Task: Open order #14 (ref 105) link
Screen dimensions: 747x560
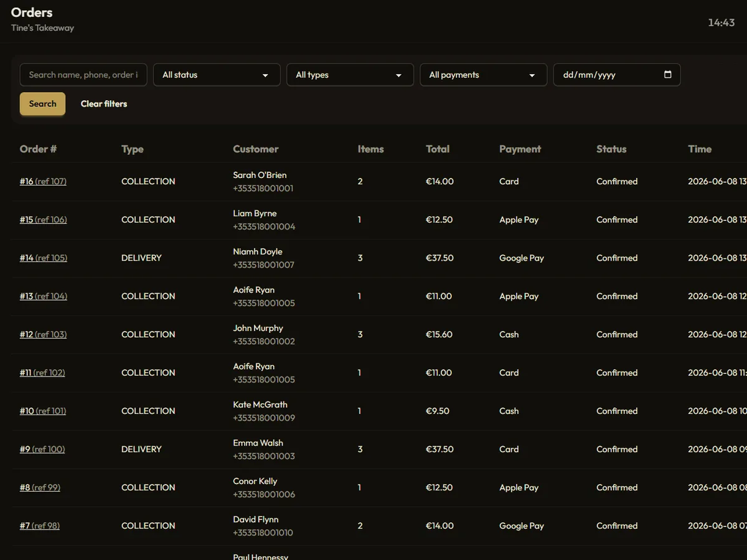Action: click(x=44, y=258)
